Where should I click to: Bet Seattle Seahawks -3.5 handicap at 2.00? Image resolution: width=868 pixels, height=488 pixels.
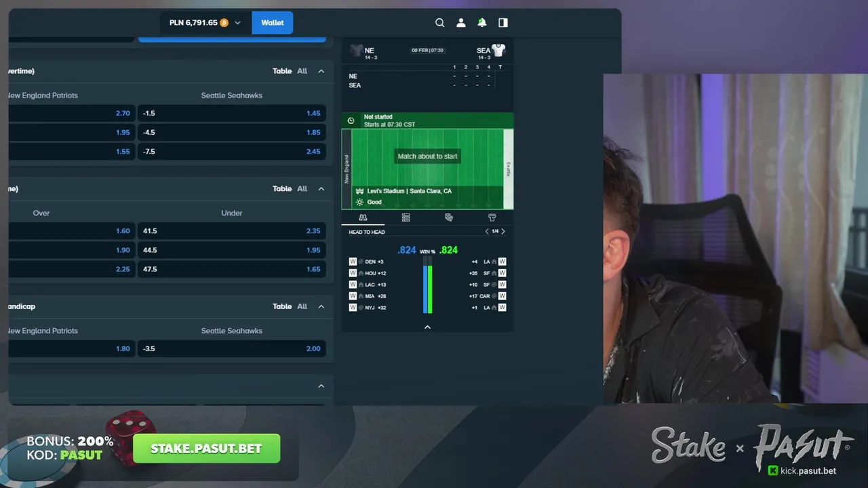point(232,348)
